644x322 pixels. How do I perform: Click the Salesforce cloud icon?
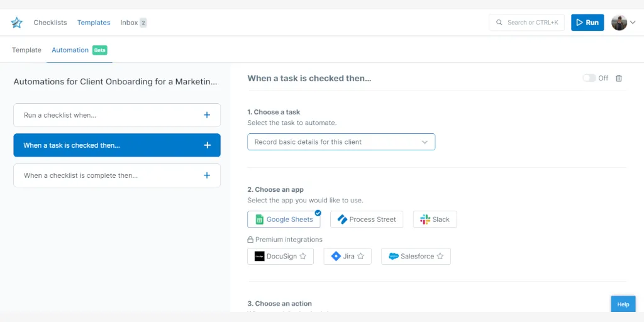tap(394, 257)
